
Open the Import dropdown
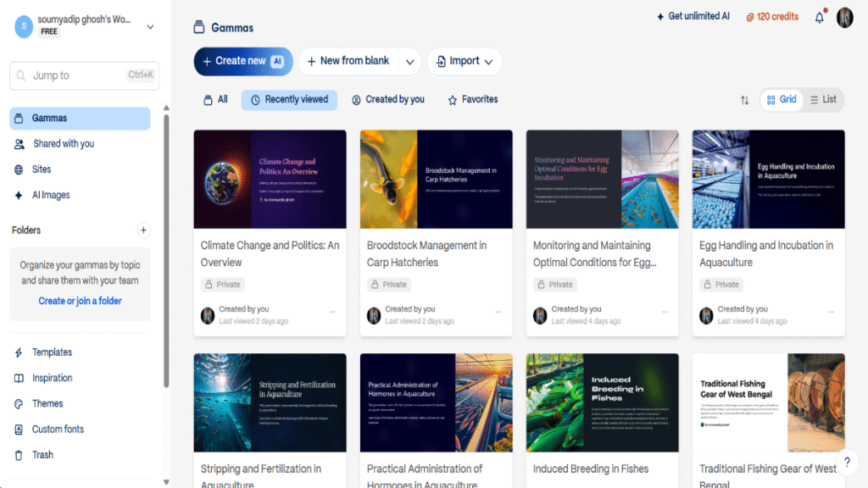point(465,61)
